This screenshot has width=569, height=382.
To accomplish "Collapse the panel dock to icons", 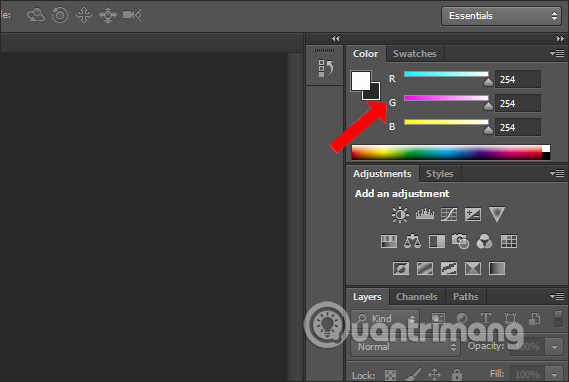I will [560, 38].
